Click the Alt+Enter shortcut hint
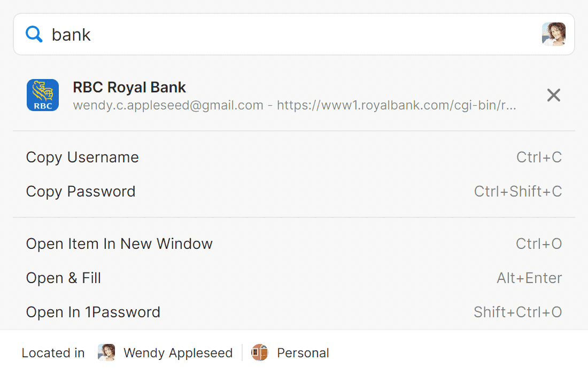Viewport: 588px width, 376px height. click(529, 278)
